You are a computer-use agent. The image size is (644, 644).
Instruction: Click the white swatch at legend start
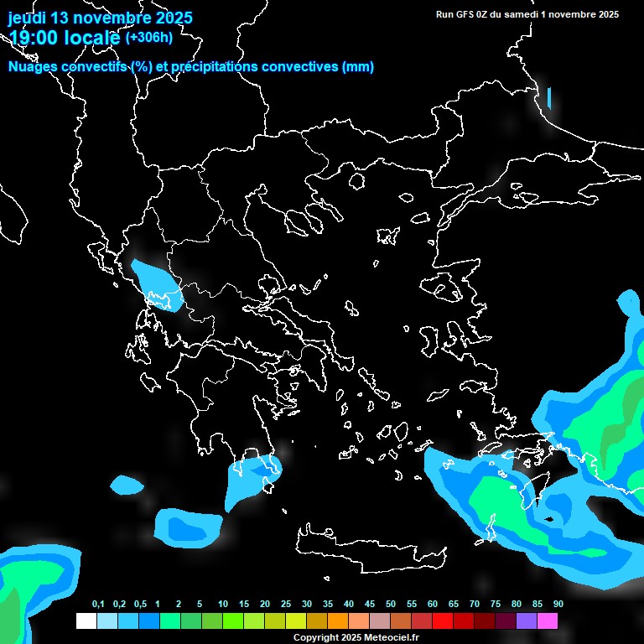click(x=86, y=621)
